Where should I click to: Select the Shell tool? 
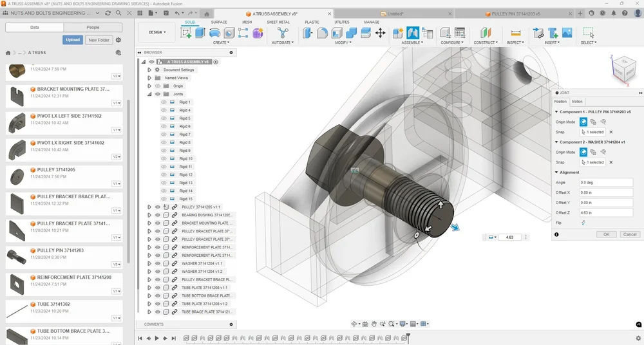point(337,33)
